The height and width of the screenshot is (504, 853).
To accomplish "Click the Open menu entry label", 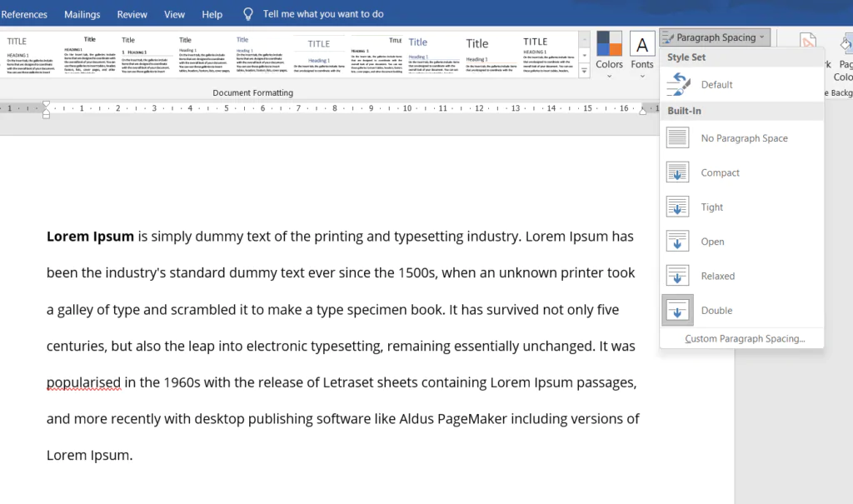I will (x=712, y=242).
